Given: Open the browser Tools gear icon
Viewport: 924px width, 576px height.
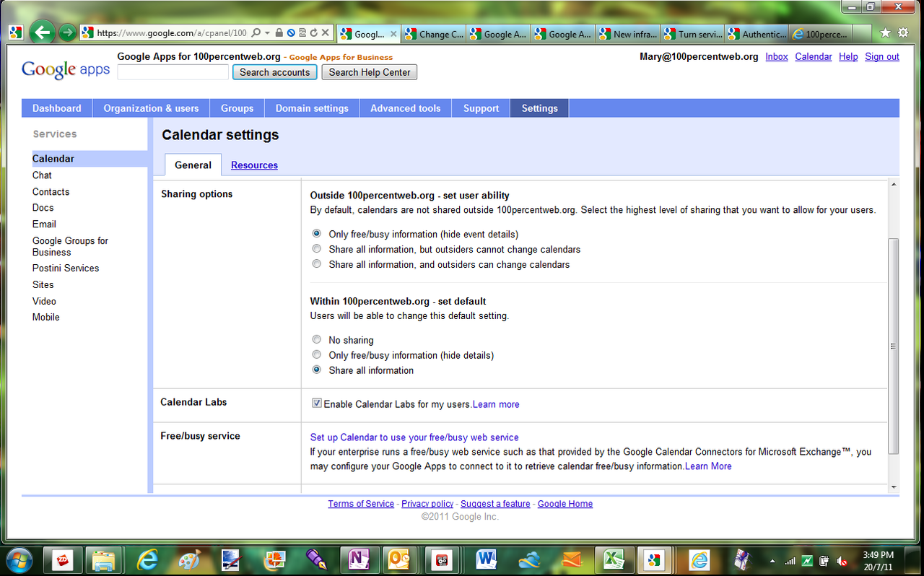Looking at the screenshot, I should (903, 33).
